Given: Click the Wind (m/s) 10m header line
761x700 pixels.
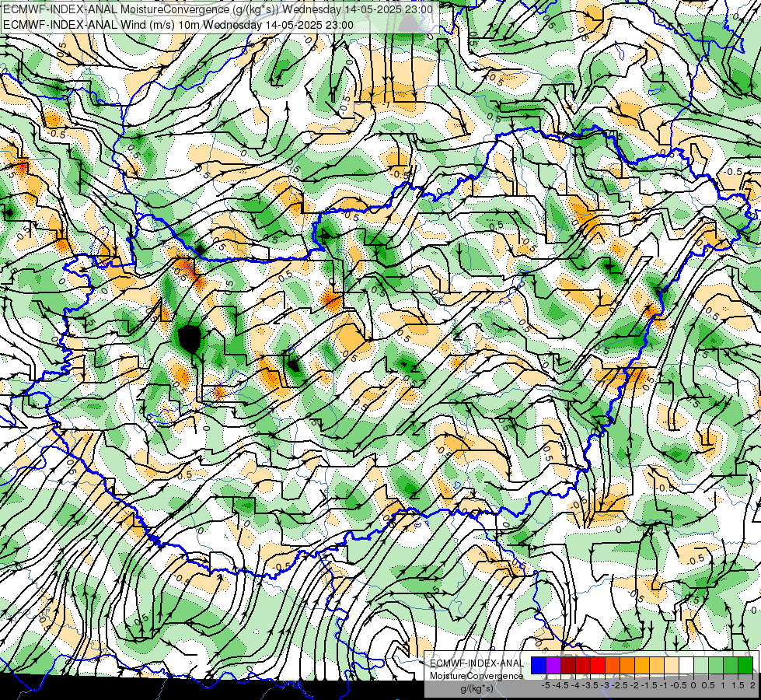Looking at the screenshot, I should pyautogui.click(x=178, y=25).
